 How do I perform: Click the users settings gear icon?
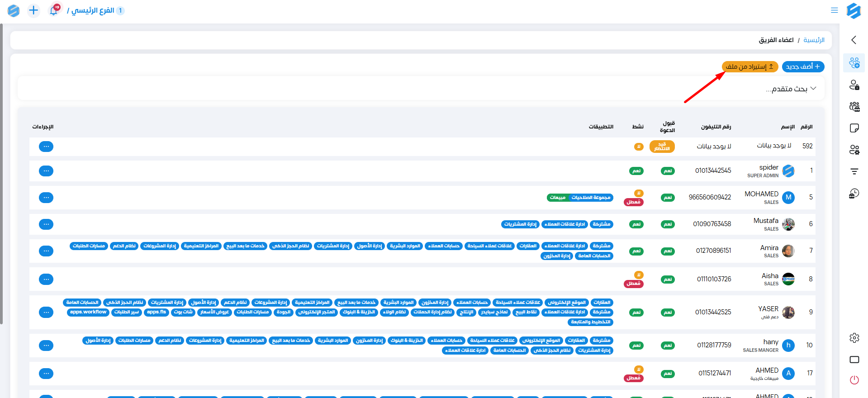point(854,150)
